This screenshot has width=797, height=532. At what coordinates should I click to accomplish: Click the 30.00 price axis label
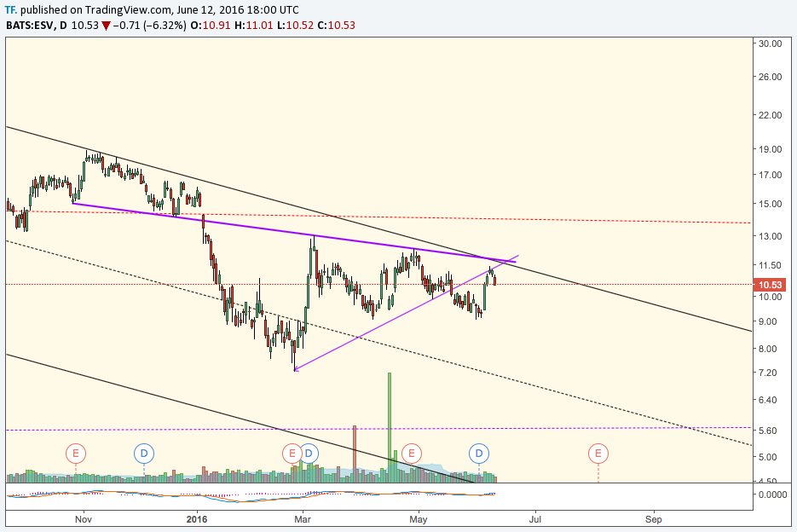[770, 43]
